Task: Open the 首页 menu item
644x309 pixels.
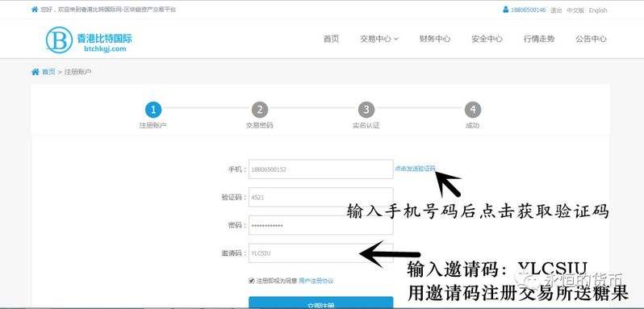Action: pyautogui.click(x=332, y=39)
